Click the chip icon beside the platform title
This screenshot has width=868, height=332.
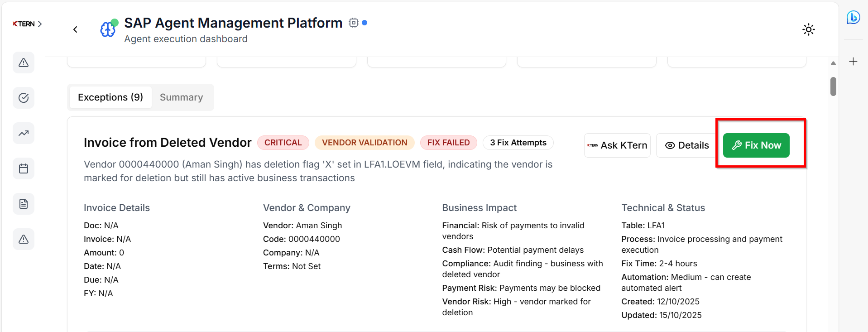(x=353, y=23)
